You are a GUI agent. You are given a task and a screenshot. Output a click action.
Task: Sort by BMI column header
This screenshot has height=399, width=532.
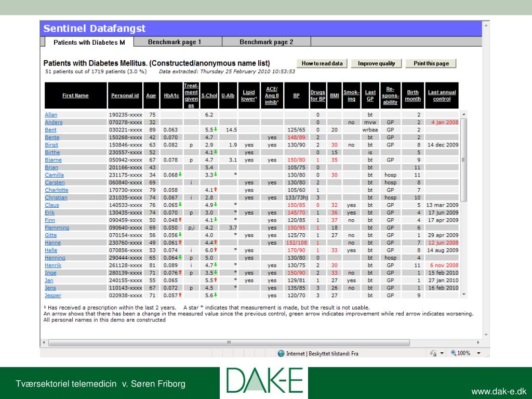(x=335, y=96)
